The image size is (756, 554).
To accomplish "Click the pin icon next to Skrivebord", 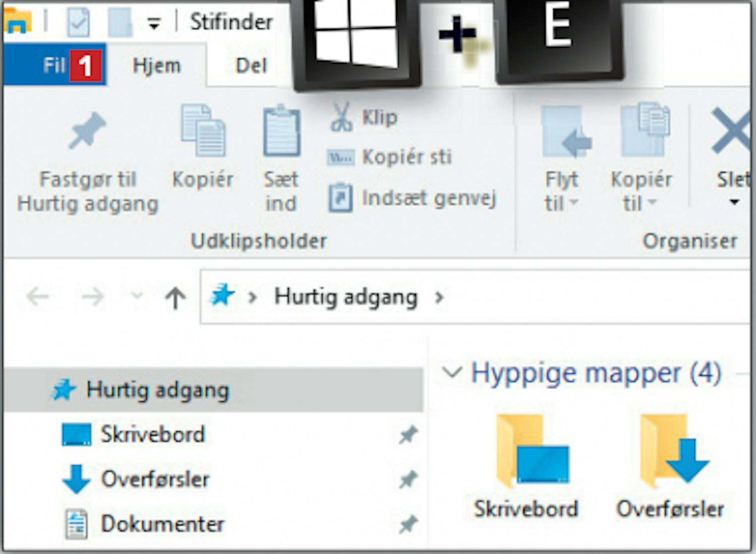I will click(x=408, y=435).
